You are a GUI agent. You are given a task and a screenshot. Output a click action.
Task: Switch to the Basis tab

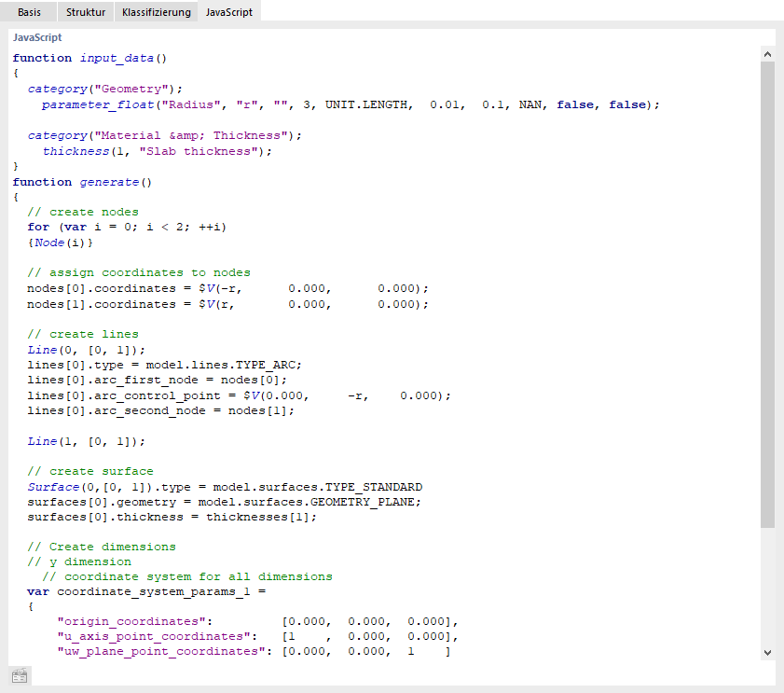coord(29,12)
